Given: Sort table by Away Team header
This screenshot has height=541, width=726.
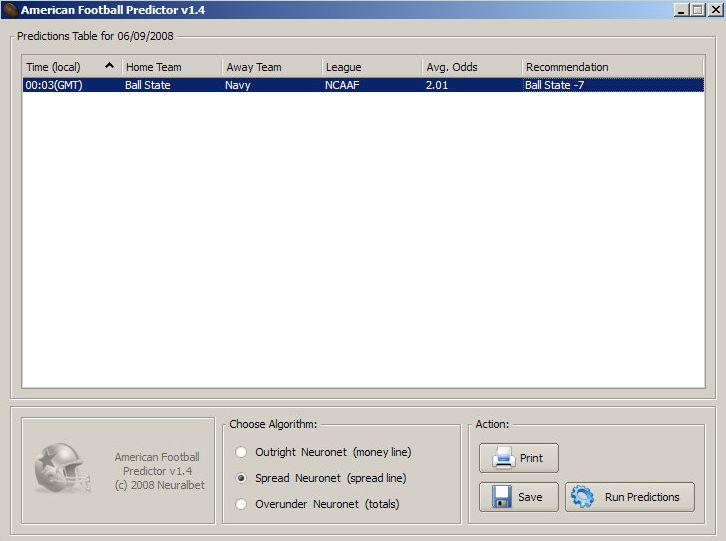Looking at the screenshot, I should pos(271,67).
